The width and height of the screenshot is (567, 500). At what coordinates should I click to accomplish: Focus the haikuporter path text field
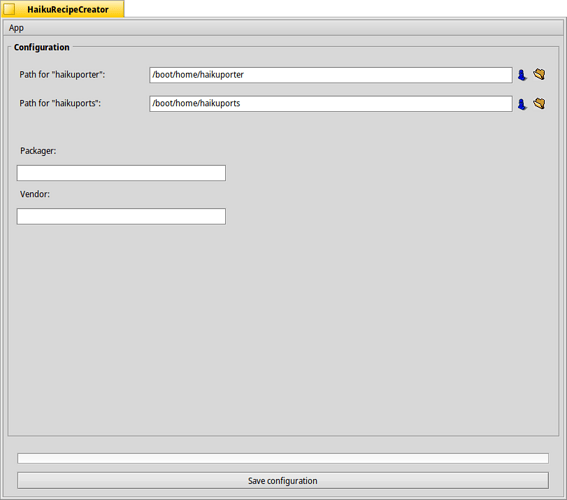pos(331,75)
